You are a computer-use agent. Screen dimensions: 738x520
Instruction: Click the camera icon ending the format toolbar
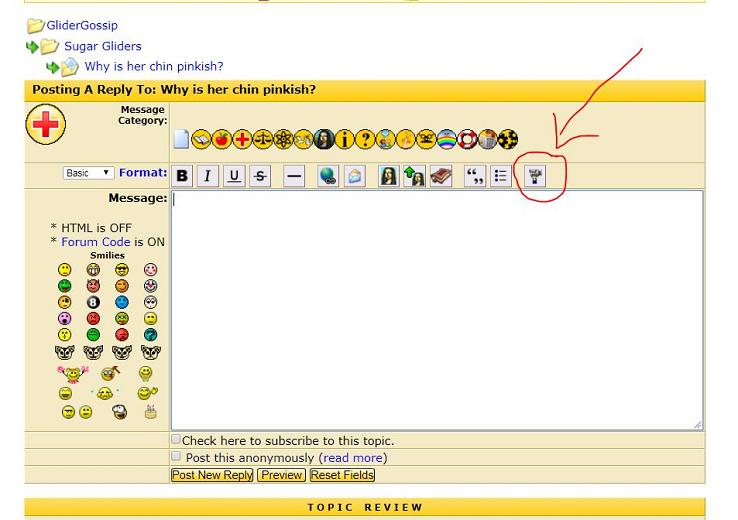[x=535, y=176]
